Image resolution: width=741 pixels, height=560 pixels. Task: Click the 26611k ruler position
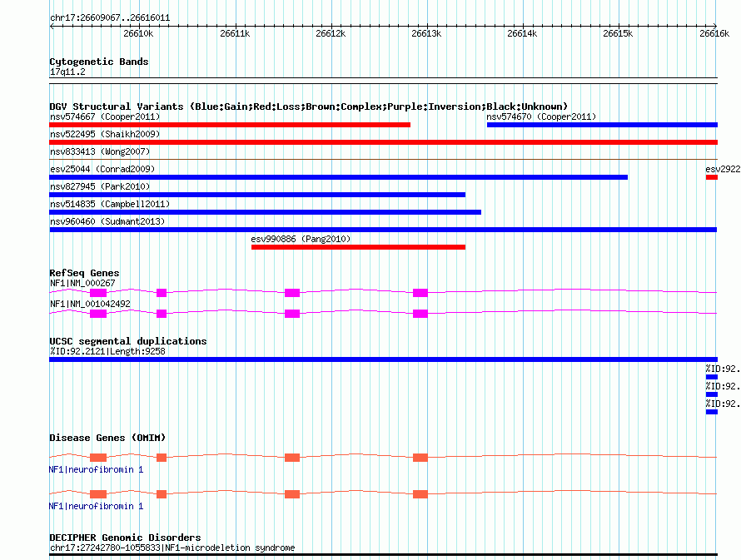coord(235,33)
